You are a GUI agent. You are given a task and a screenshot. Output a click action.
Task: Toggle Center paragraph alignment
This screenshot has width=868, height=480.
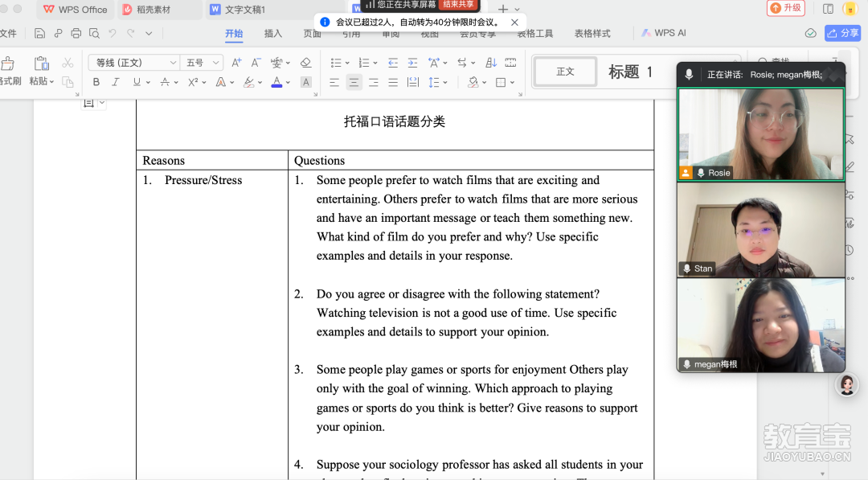[354, 83]
